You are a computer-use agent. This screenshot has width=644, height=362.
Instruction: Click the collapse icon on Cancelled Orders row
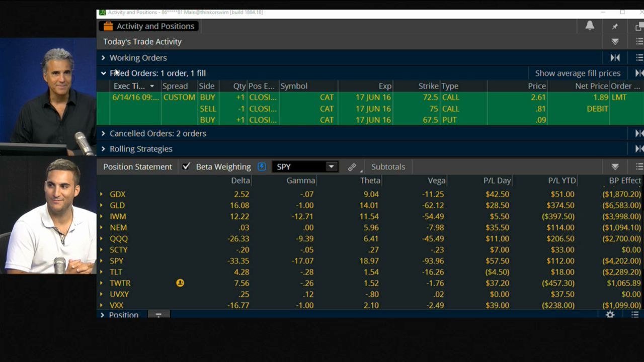coord(639,133)
